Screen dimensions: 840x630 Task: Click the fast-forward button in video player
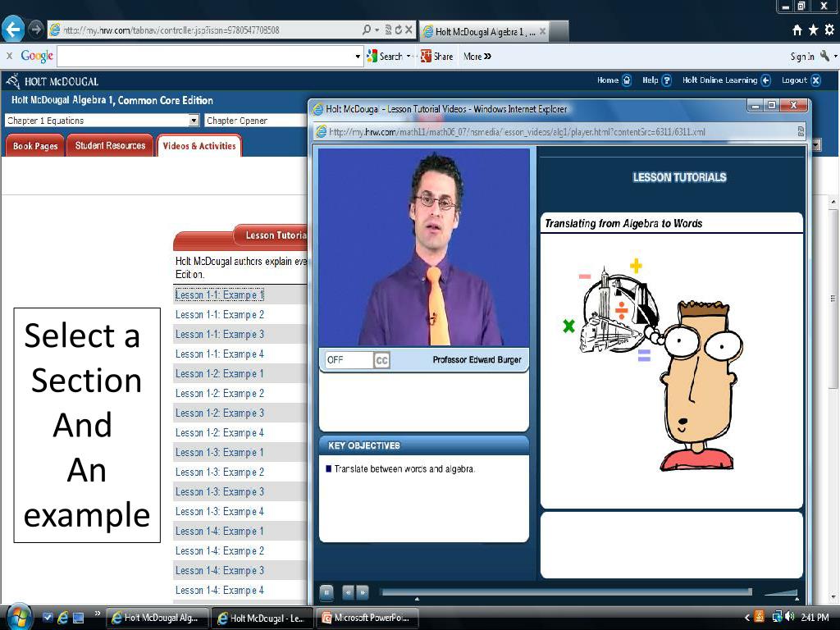click(363, 592)
